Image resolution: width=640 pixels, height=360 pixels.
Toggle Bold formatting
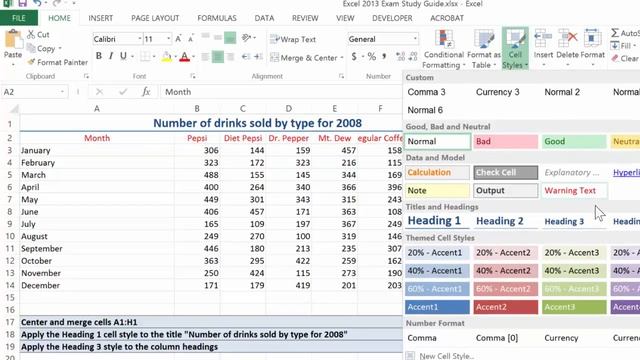(x=99, y=56)
